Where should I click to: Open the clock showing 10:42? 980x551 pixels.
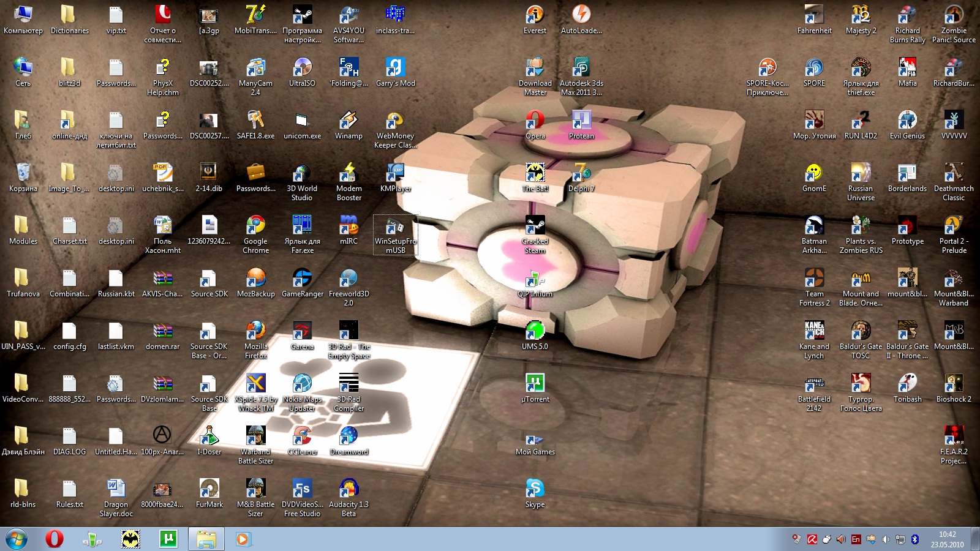click(x=947, y=539)
